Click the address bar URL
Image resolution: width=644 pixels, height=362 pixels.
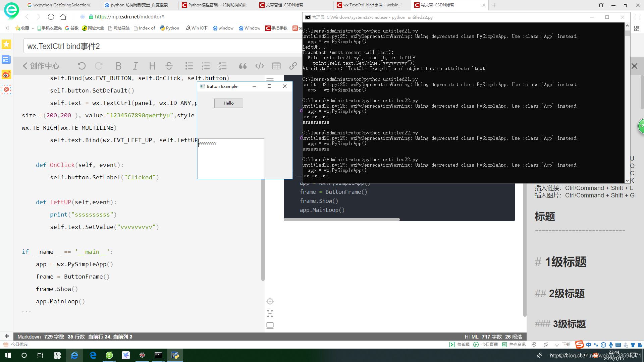pyautogui.click(x=129, y=17)
